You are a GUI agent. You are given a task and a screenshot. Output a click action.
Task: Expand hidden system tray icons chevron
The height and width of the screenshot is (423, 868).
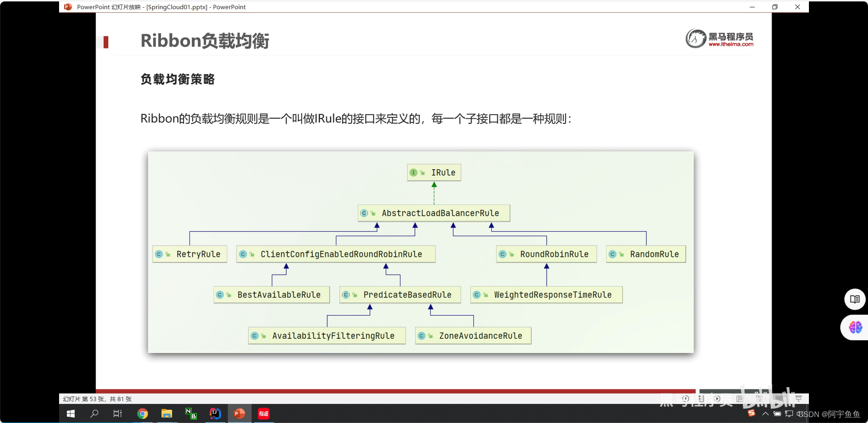click(765, 413)
